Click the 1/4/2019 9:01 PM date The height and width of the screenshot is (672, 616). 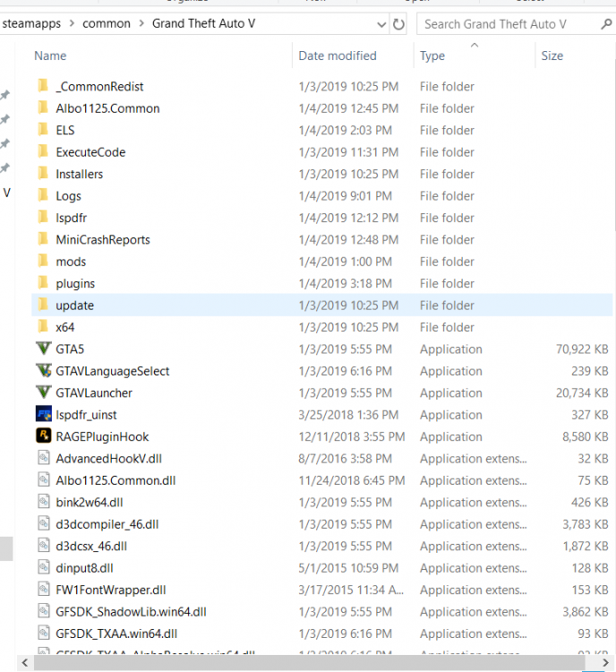pyautogui.click(x=346, y=196)
